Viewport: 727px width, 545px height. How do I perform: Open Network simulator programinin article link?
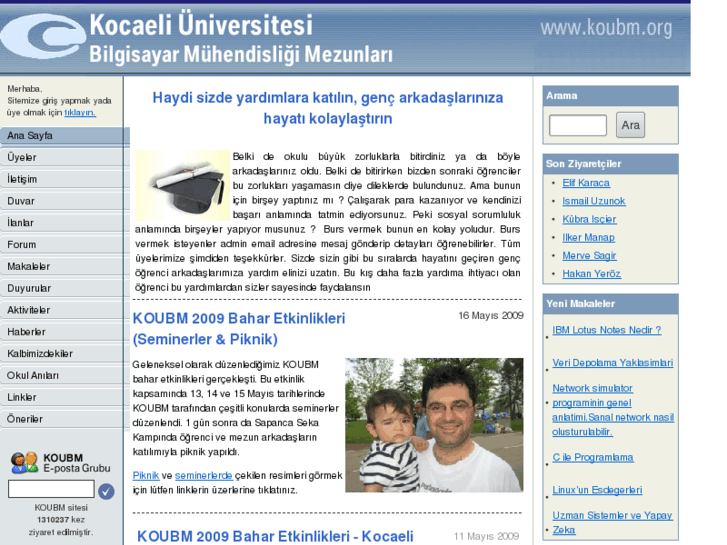(612, 410)
